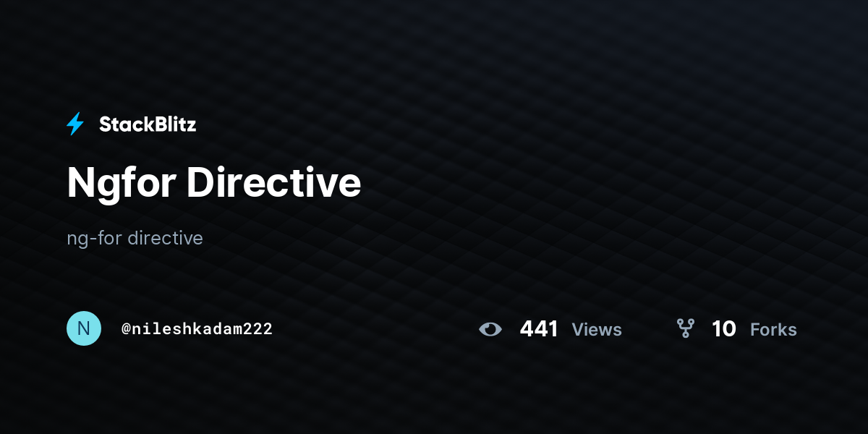Select the Forks label
The image size is (868, 434).
[773, 330]
